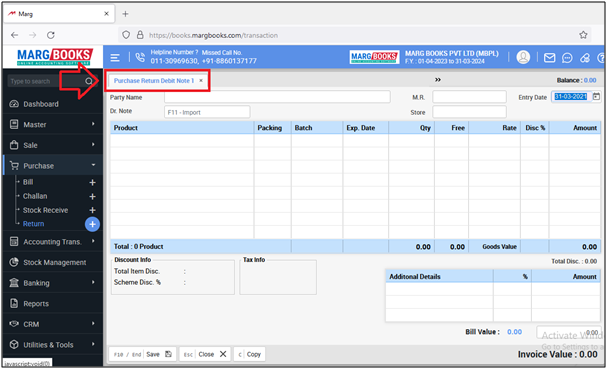The image size is (608, 369).
Task: Expand the CRM menu
Action: point(53,324)
